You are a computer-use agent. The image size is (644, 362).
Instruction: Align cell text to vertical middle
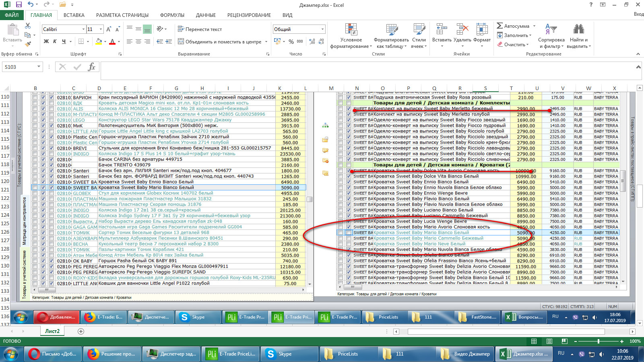[x=138, y=29]
